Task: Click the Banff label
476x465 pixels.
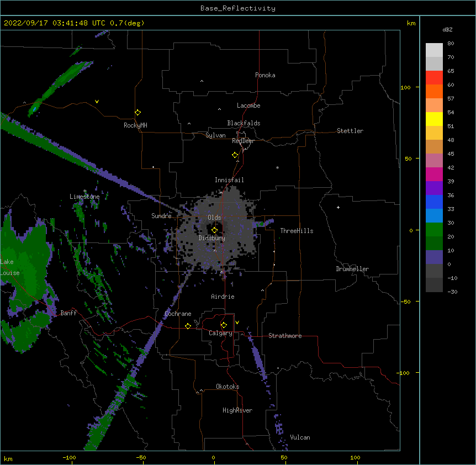Action: (x=68, y=313)
